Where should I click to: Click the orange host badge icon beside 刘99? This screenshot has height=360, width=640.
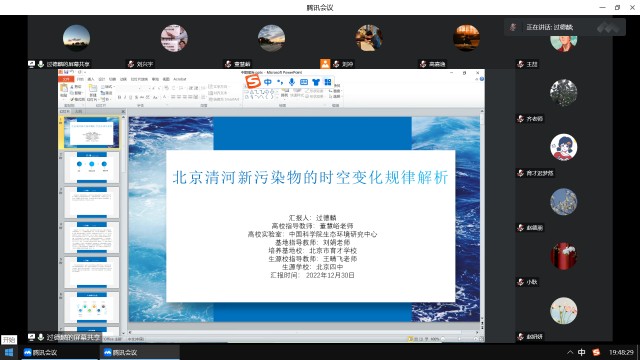point(325,64)
